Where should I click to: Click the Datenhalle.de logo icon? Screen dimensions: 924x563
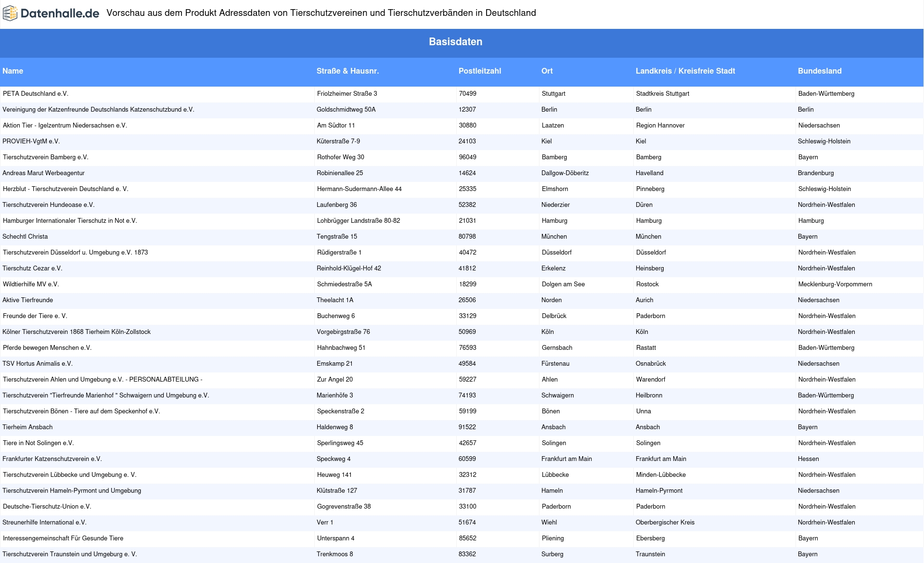point(10,13)
